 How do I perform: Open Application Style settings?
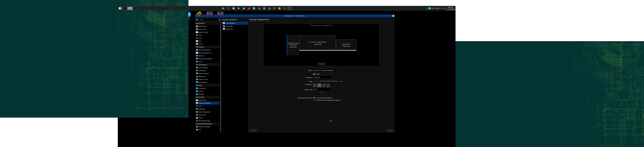(x=207, y=32)
